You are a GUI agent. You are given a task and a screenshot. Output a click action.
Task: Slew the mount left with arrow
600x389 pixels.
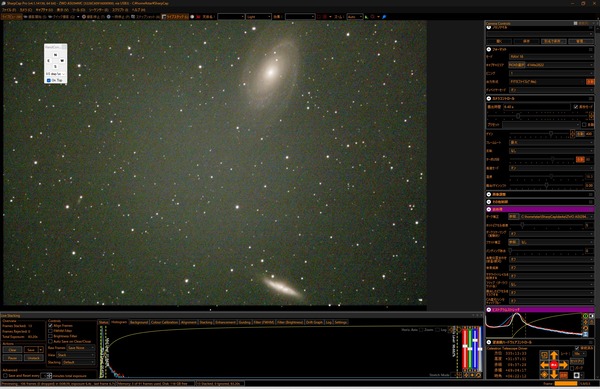click(544, 365)
